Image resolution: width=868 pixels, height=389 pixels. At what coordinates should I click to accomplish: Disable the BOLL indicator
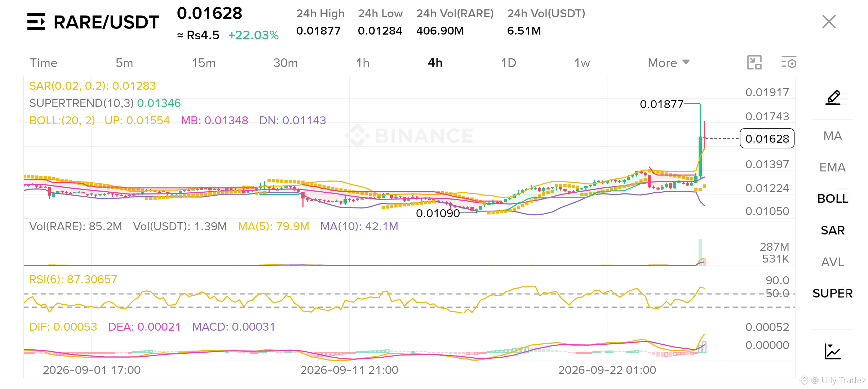pyautogui.click(x=833, y=198)
